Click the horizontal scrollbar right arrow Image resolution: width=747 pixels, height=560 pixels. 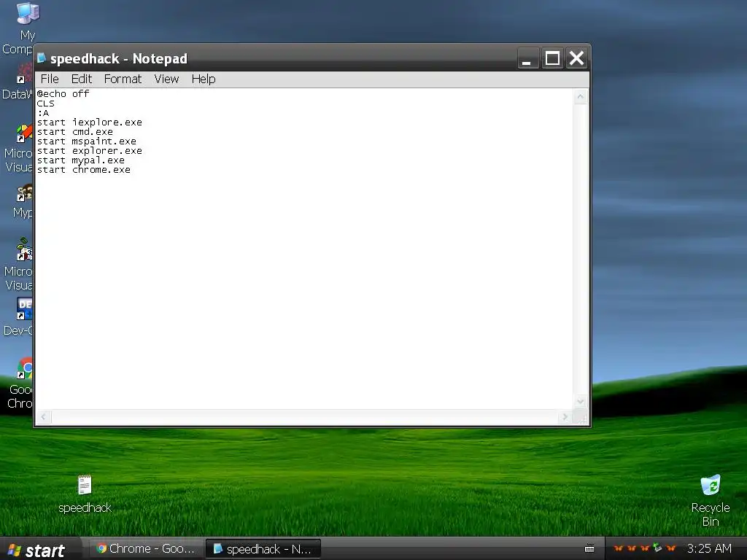coord(565,417)
